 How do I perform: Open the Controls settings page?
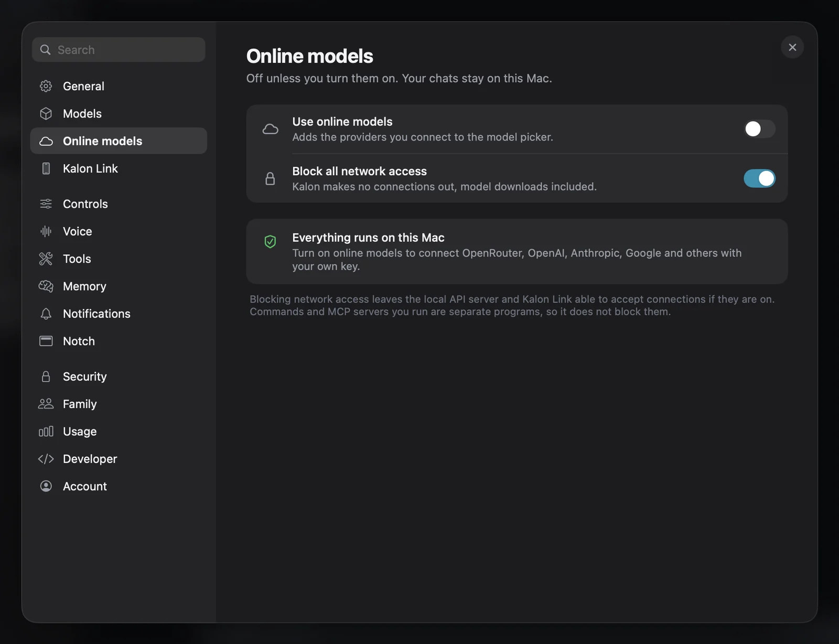(119, 204)
